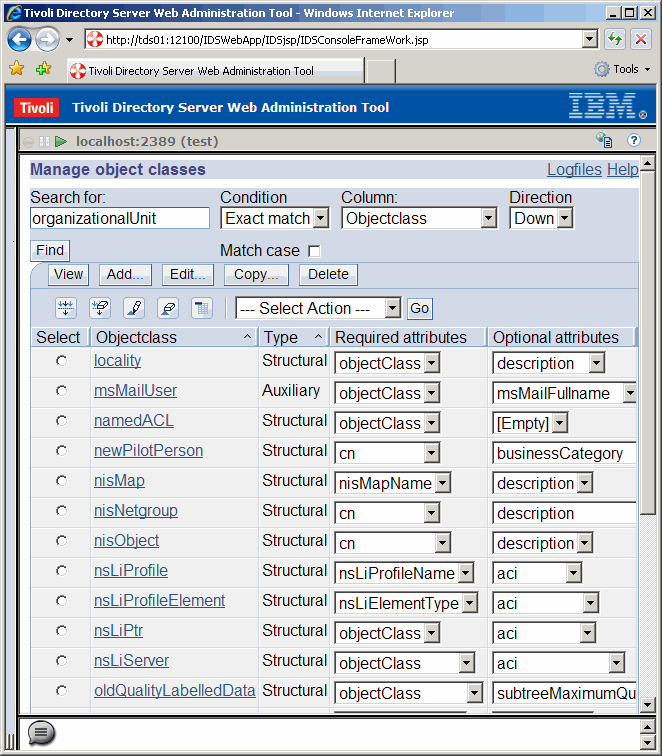Click the server status icon beside help
662x756 pixels.
[x=604, y=141]
